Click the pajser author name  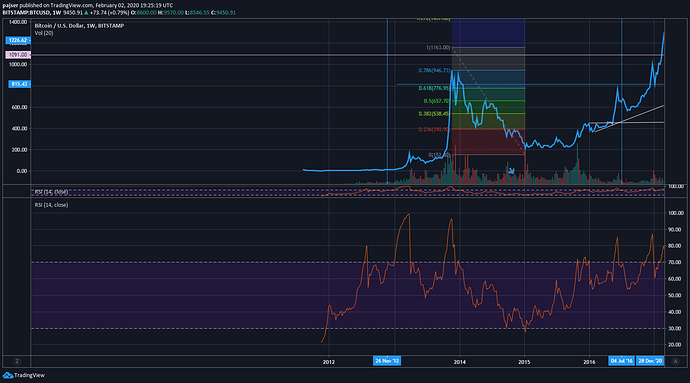click(x=10, y=5)
